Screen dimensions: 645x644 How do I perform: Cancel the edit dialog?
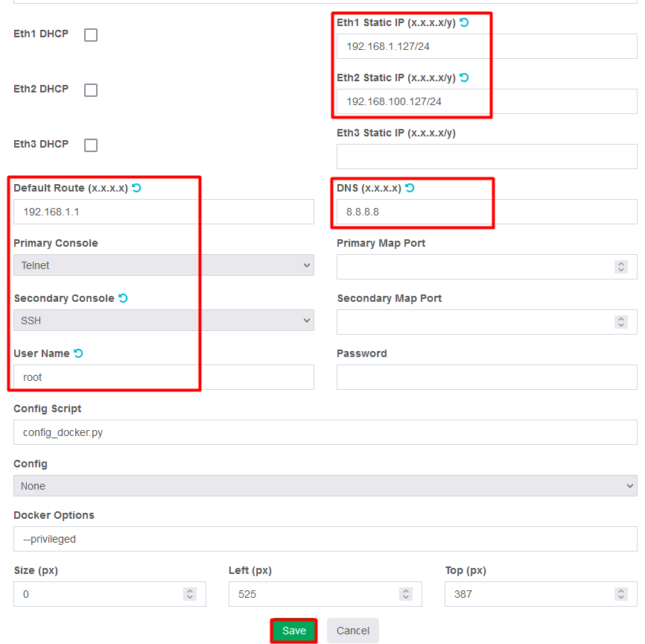352,631
